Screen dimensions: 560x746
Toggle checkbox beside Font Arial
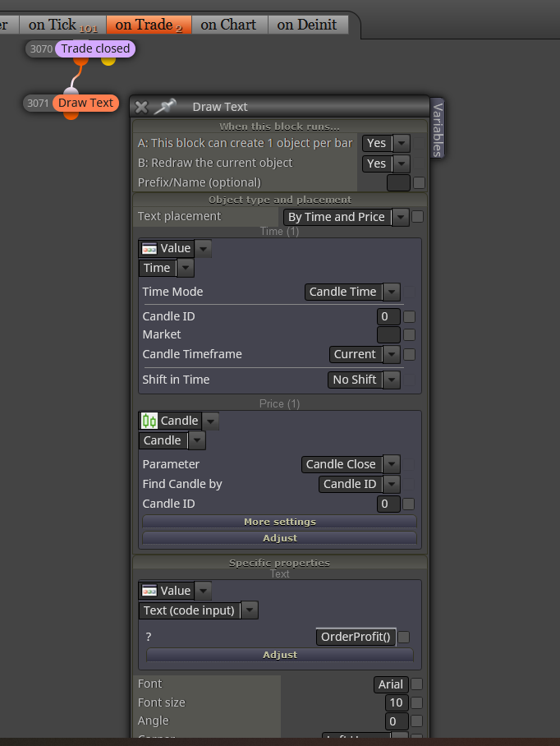pos(416,684)
